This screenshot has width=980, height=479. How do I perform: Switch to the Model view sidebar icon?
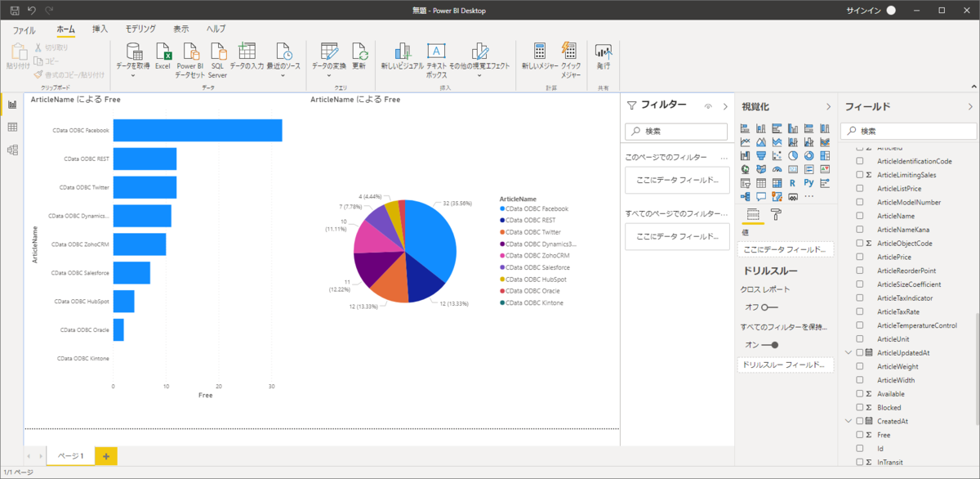[x=12, y=150]
